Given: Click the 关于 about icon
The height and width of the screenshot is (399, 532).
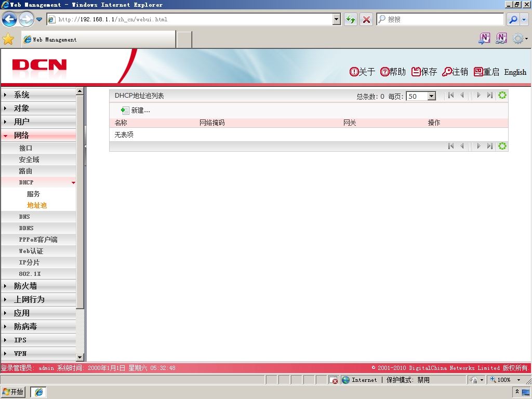Looking at the screenshot, I should tap(354, 72).
